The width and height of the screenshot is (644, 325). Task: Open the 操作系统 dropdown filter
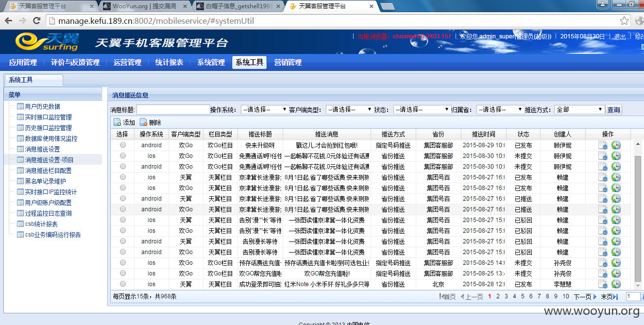265,109
